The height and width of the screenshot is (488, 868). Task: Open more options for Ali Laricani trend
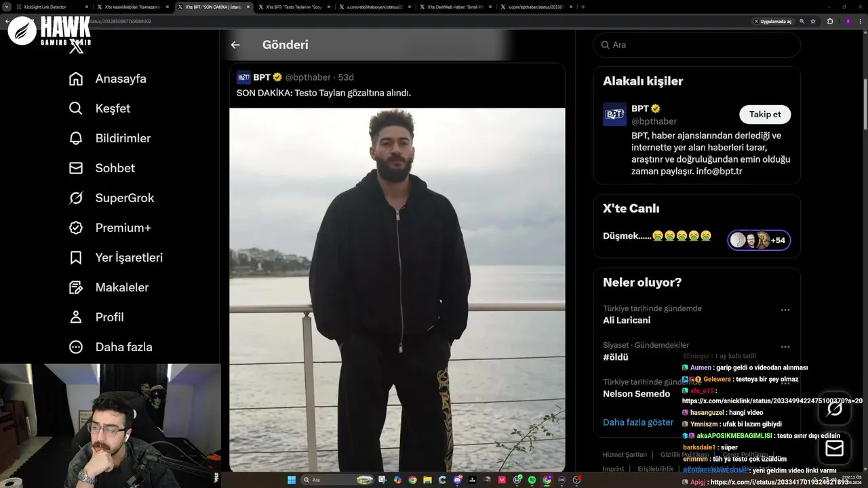(785, 310)
